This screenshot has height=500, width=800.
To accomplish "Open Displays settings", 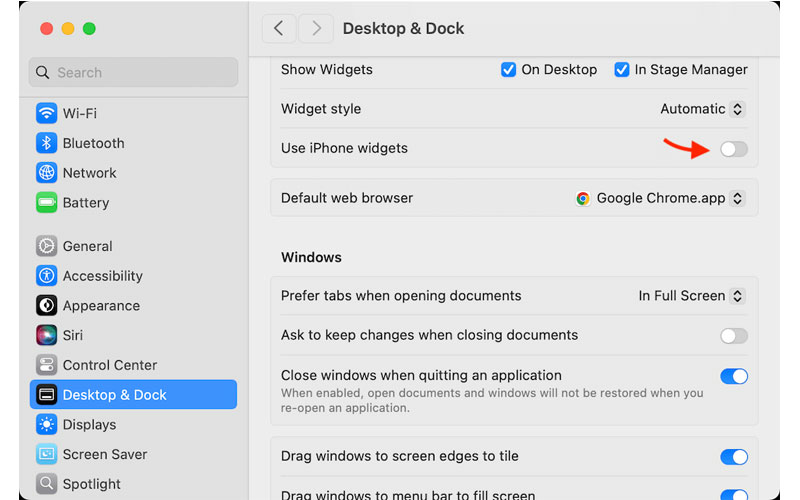I will [x=133, y=424].
